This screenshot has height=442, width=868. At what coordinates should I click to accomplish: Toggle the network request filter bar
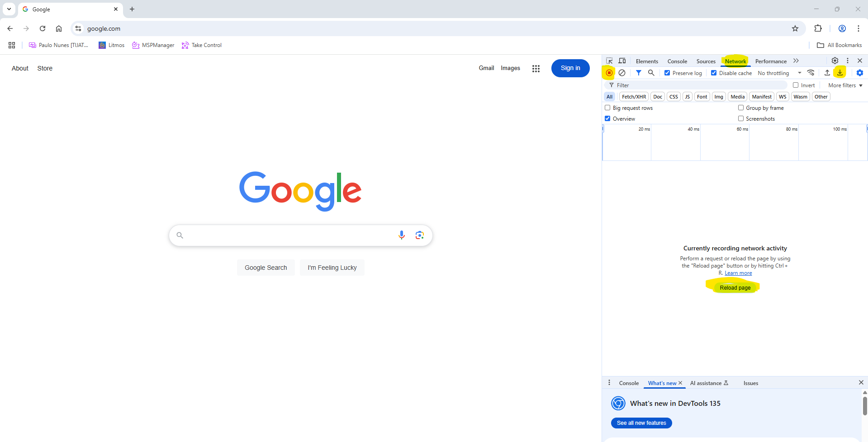tap(638, 72)
